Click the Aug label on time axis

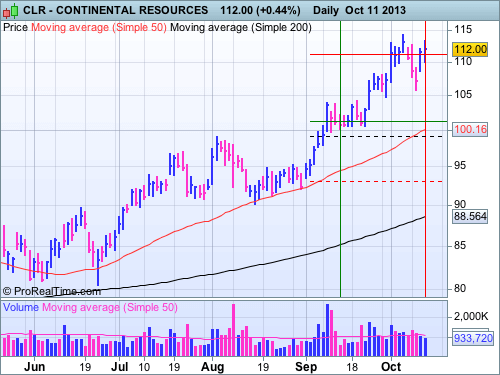(x=212, y=367)
